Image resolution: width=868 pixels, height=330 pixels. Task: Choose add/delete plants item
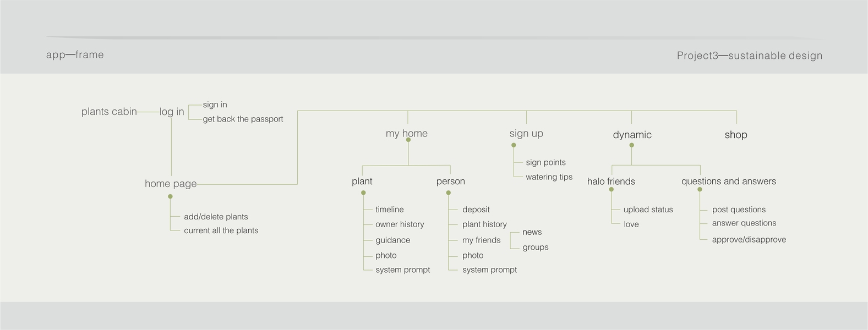tap(216, 217)
